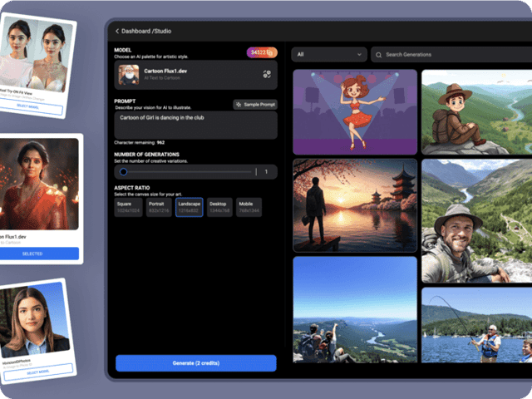
Task: Click the prompt text area with cartoon girl text
Action: tap(196, 125)
